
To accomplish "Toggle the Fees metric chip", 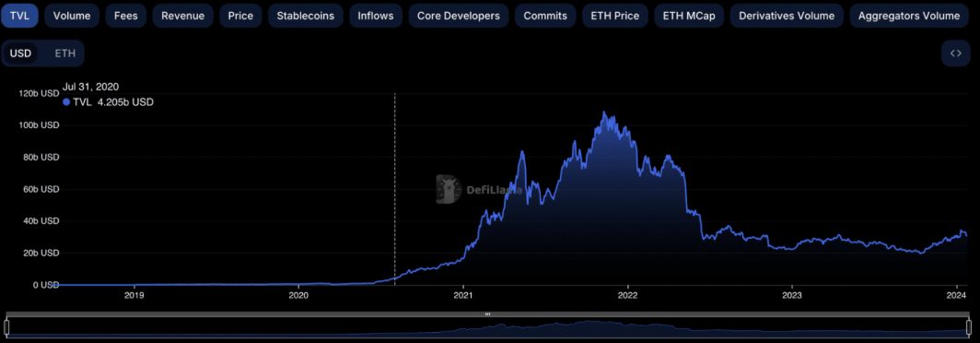I will (125, 16).
